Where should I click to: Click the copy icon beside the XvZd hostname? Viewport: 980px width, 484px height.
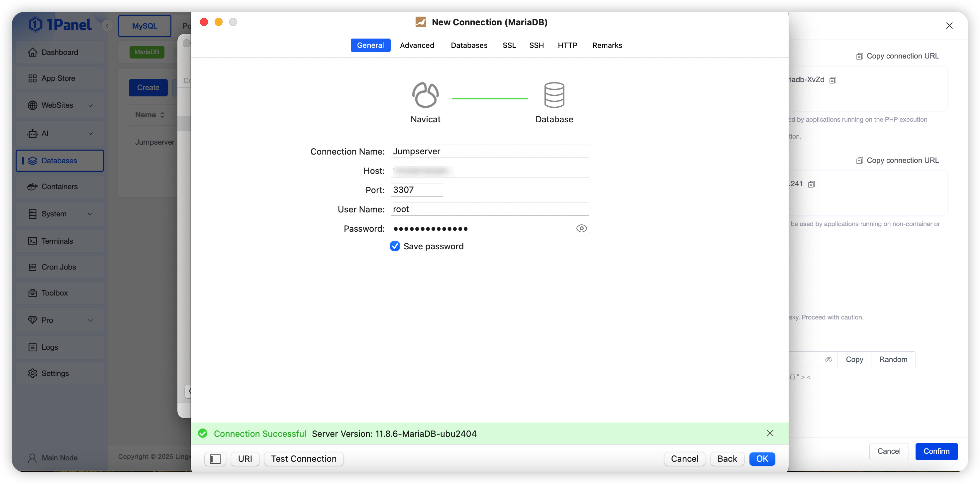pos(833,80)
